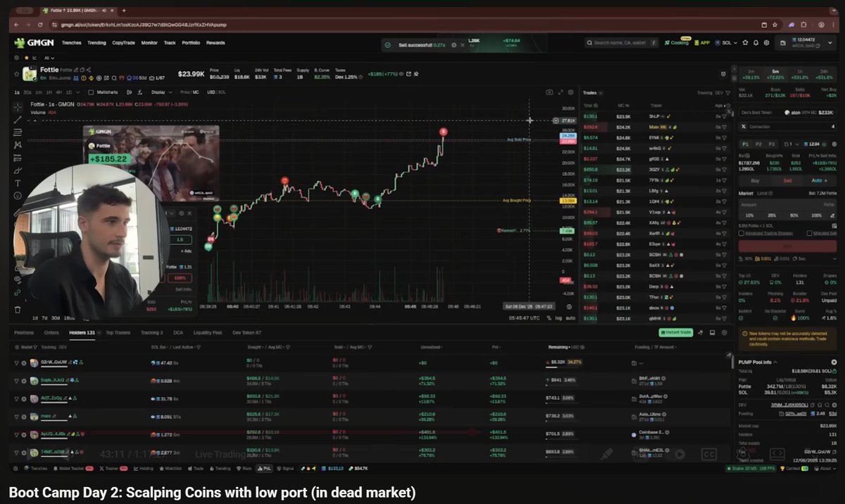
Task: Toggle Price / MC chart mode
Action: coord(190,92)
